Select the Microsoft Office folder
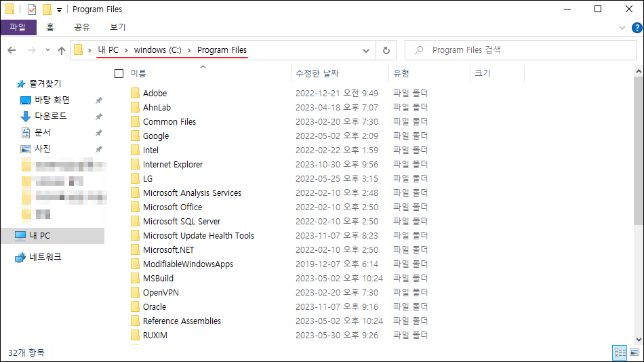The image size is (644, 362). pos(172,207)
